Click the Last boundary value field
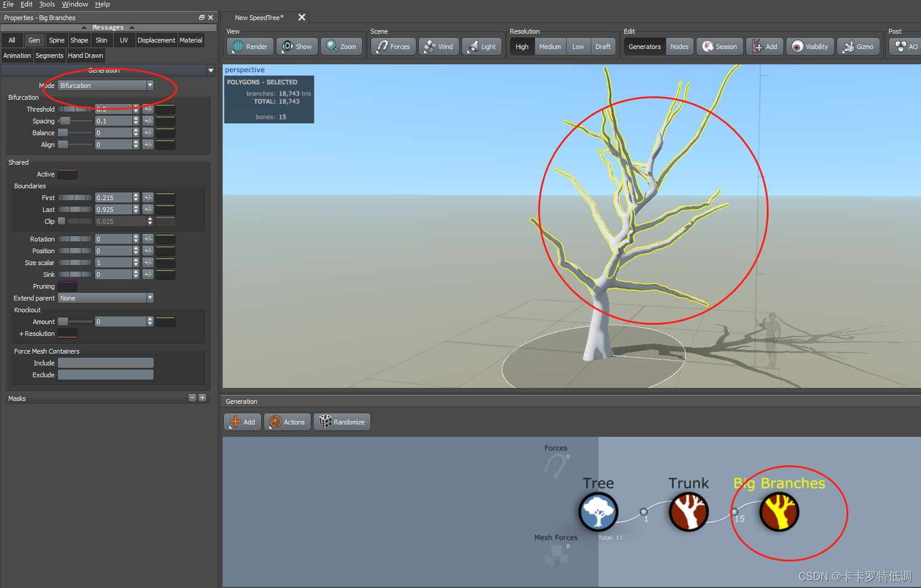 pyautogui.click(x=114, y=210)
